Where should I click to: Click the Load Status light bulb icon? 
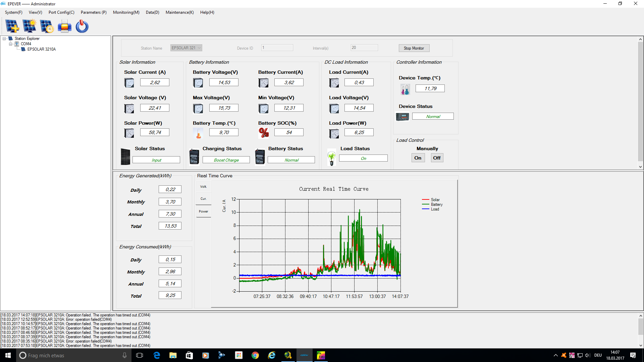point(331,158)
